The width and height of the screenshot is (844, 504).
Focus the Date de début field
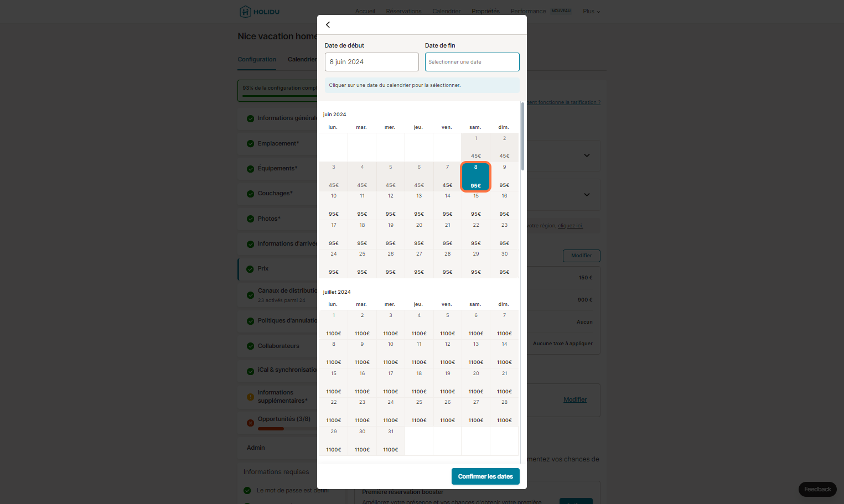[371, 62]
